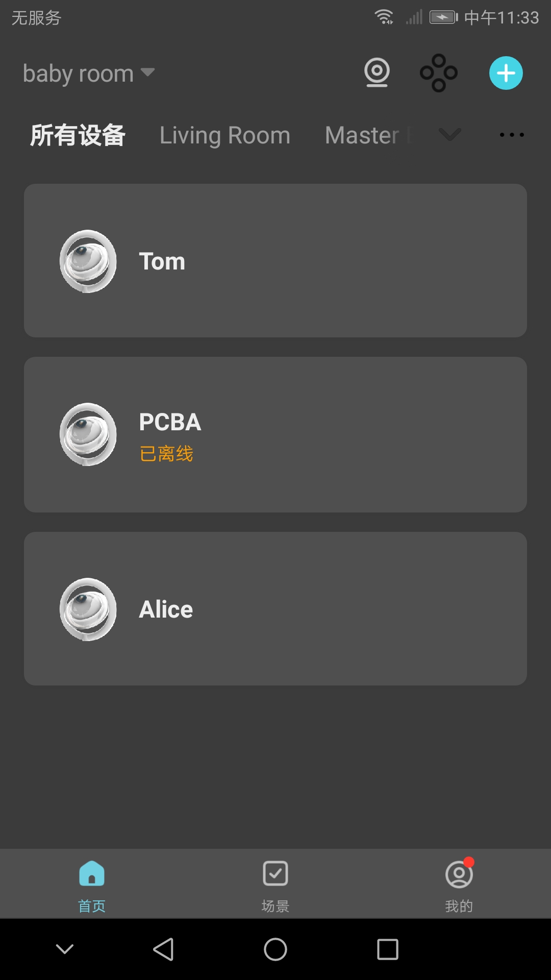Select the 所有设备 tab
The height and width of the screenshot is (980, 551).
[78, 135]
